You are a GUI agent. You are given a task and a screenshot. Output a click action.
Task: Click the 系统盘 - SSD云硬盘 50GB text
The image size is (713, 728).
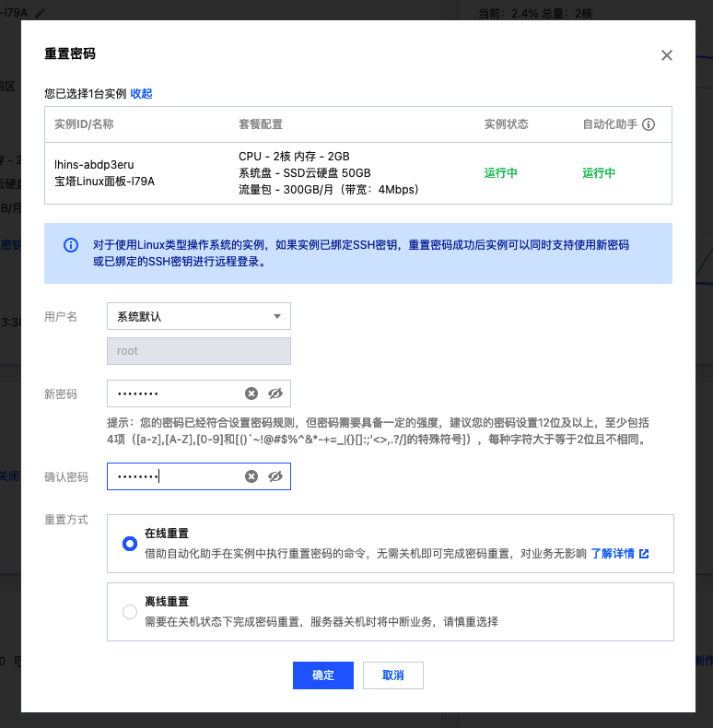click(x=305, y=173)
